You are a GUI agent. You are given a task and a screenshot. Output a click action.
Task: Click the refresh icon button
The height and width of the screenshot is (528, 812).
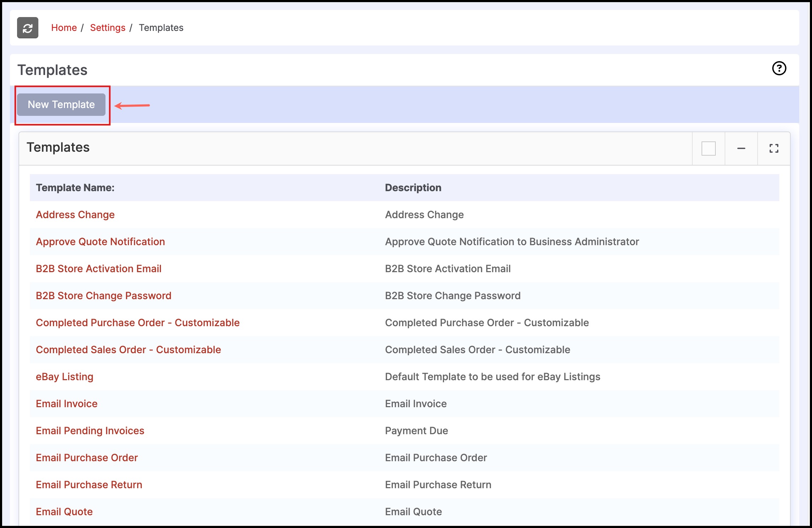(28, 28)
